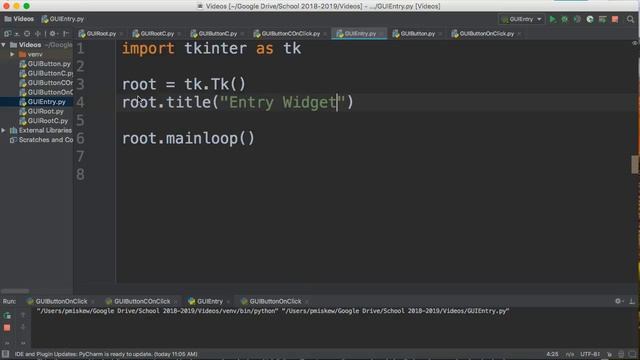This screenshot has height=360, width=640.
Task: Open Project panel gear settings
Action: click(x=53, y=34)
